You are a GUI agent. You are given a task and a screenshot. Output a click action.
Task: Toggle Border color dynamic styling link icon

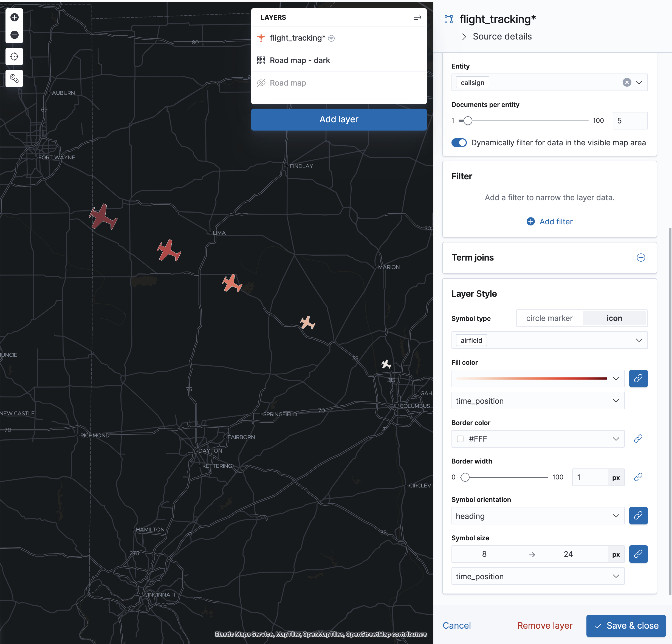pos(638,439)
